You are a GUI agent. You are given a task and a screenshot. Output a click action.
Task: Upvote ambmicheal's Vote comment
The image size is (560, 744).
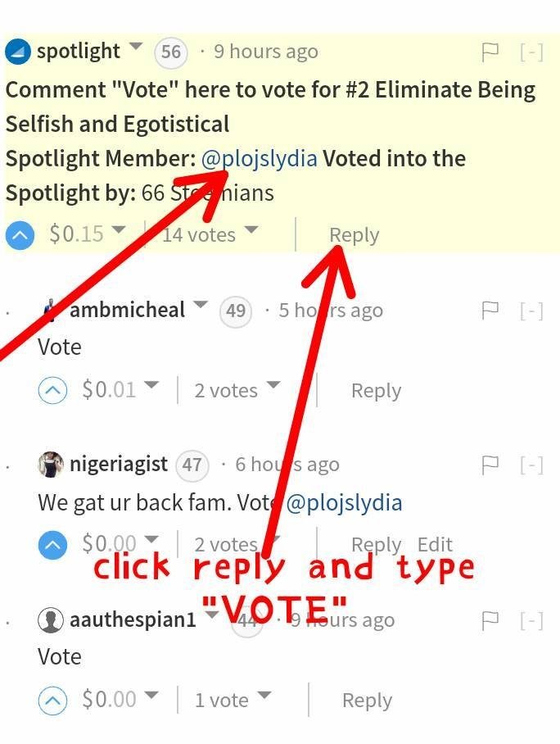click(x=52, y=390)
